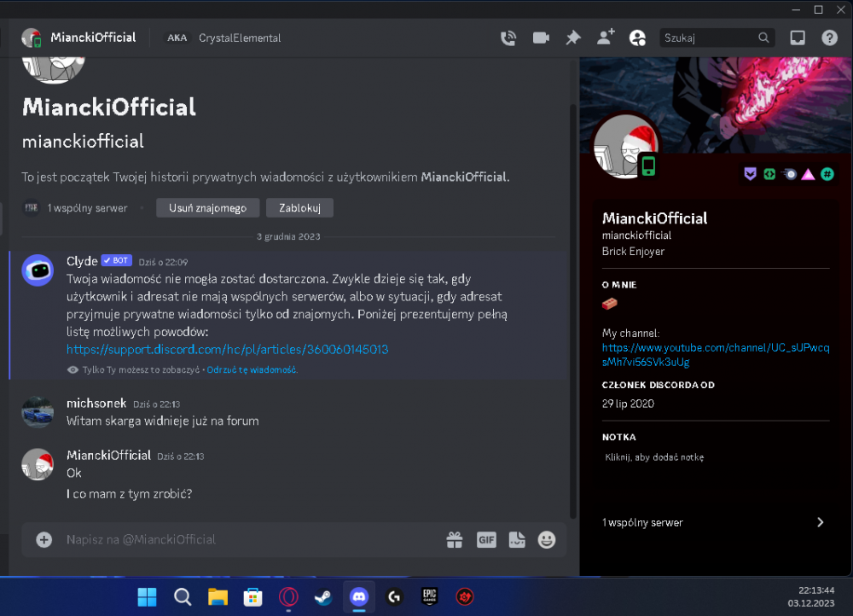853x616 pixels.
Task: Click MianckiOfficial username above the Ok message
Action: (x=109, y=456)
